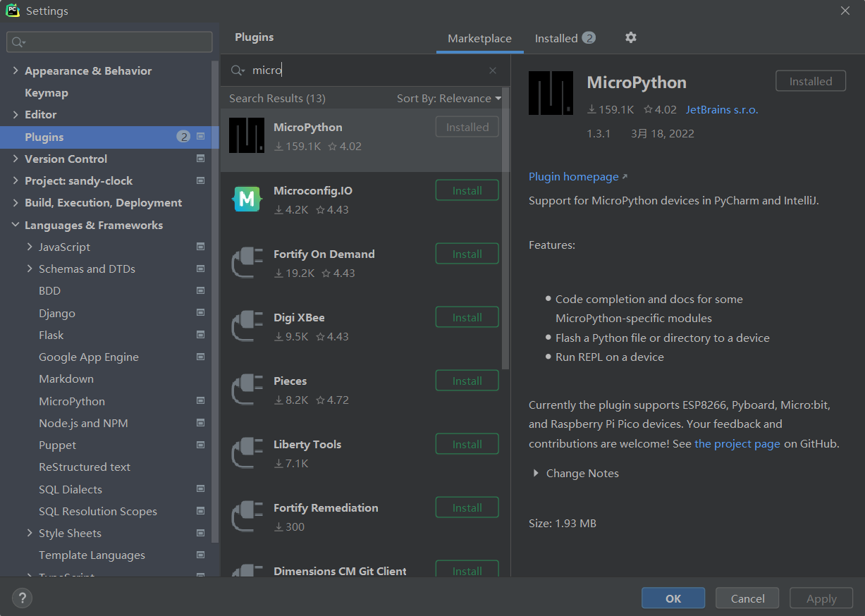Image resolution: width=865 pixels, height=616 pixels.
Task: Click the project-level icon beside SQL Dialects
Action: 201,489
